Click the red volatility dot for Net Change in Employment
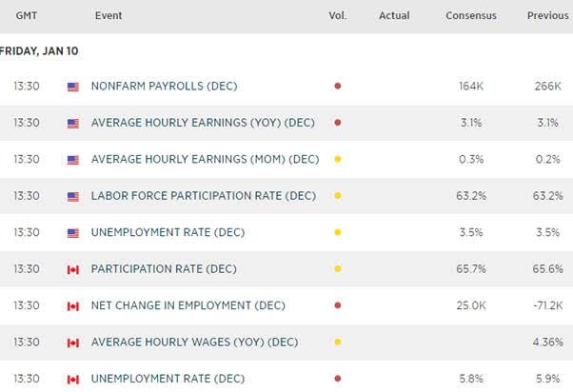Image resolution: width=573 pixels, height=392 pixels. pyautogui.click(x=337, y=306)
